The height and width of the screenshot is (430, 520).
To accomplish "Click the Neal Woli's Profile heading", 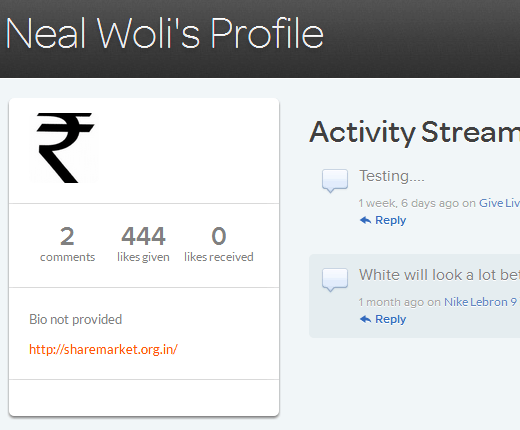I will pyautogui.click(x=165, y=33).
